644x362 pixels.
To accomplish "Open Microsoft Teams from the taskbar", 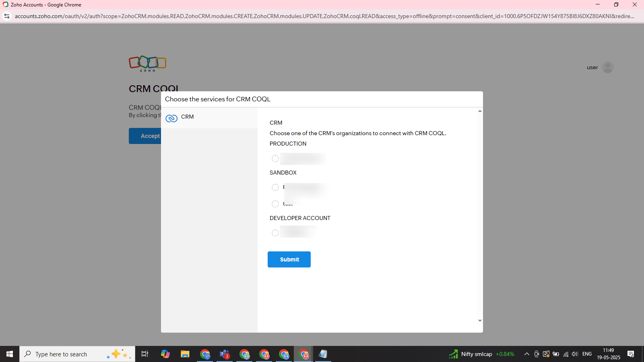I will point(225,354).
